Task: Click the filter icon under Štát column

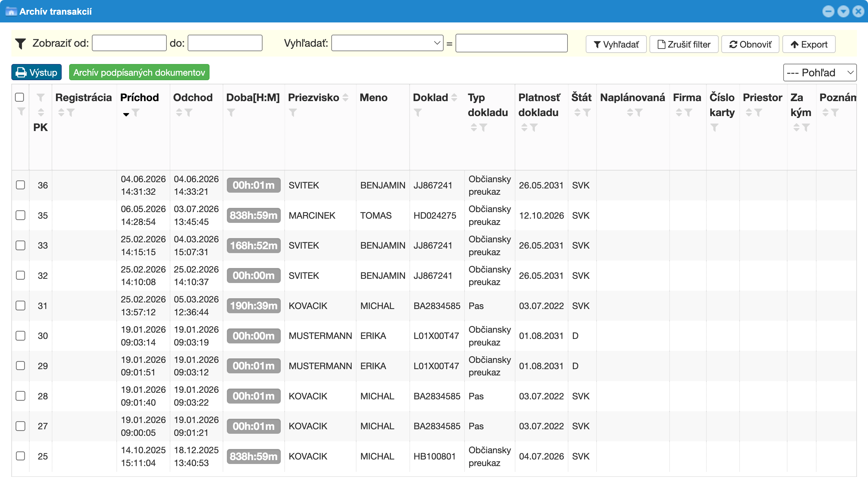Action: pos(587,112)
